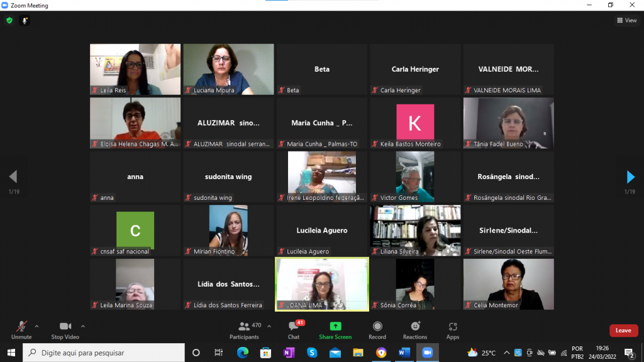The image size is (644, 362).
Task: Click the green Share Screen icon
Action: pyautogui.click(x=335, y=326)
